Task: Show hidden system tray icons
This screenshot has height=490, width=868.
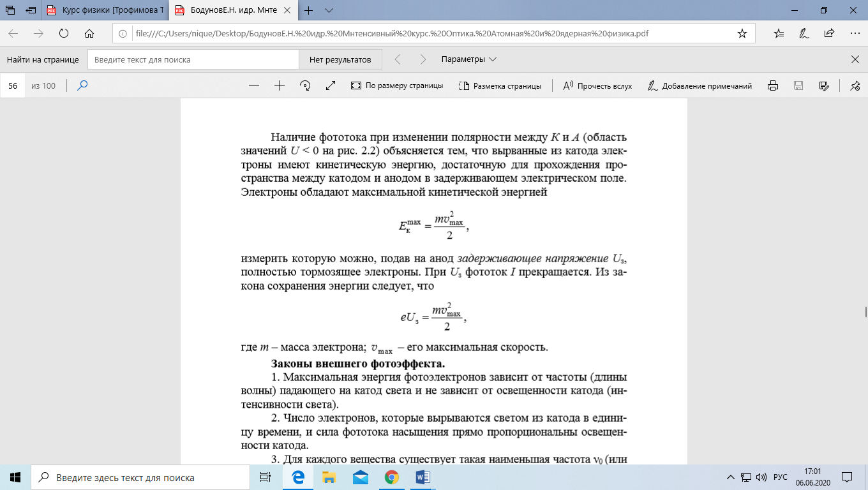Action: click(x=731, y=477)
